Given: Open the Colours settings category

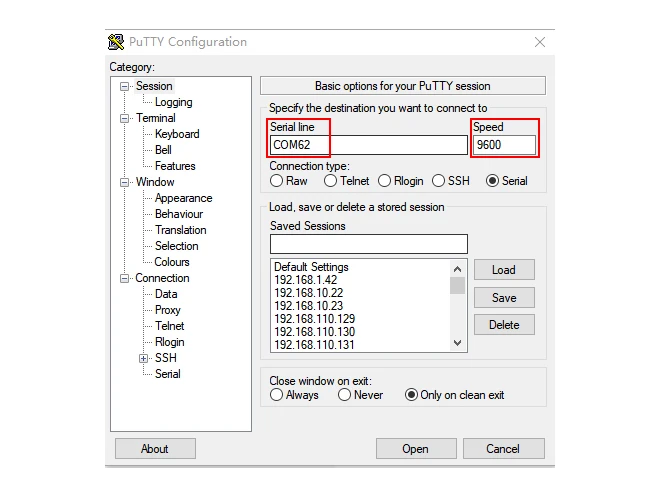Looking at the screenshot, I should [172, 262].
